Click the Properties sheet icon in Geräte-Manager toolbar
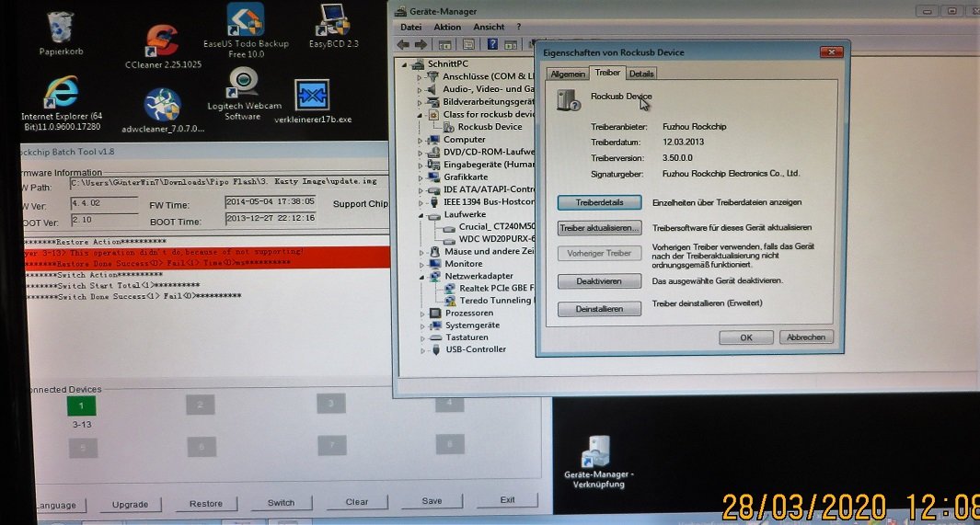The image size is (980, 525). coord(468,44)
